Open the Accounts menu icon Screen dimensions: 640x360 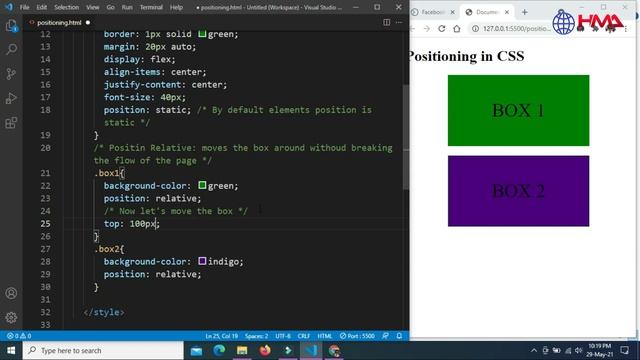[x=11, y=293]
